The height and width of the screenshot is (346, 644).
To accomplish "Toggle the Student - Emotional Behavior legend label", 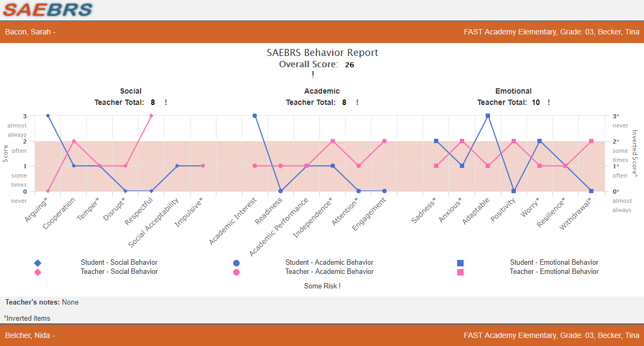I will coord(554,262).
